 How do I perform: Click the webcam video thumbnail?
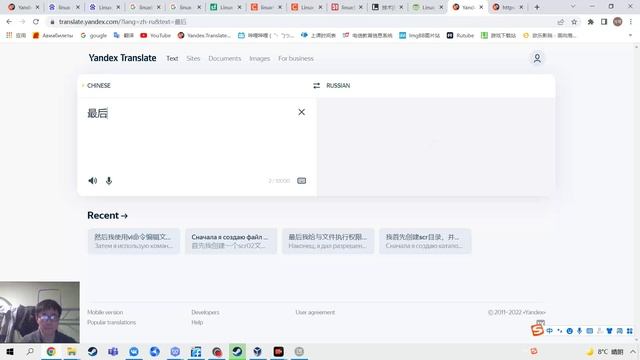(40, 312)
